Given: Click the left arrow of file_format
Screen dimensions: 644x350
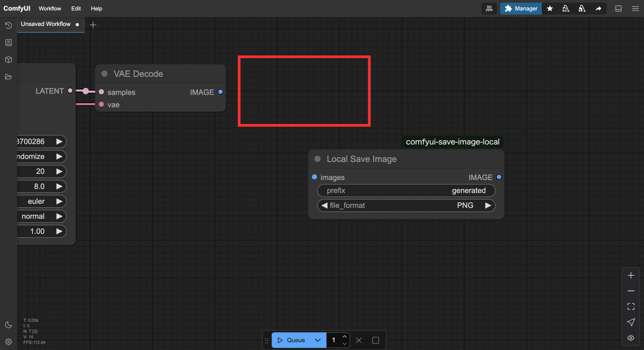Looking at the screenshot, I should [x=324, y=206].
